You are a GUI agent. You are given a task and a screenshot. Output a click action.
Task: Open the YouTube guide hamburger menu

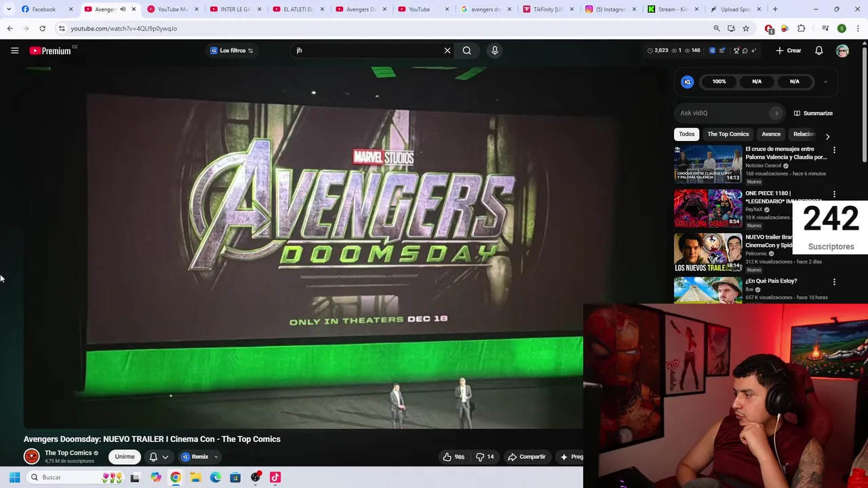pos(14,51)
